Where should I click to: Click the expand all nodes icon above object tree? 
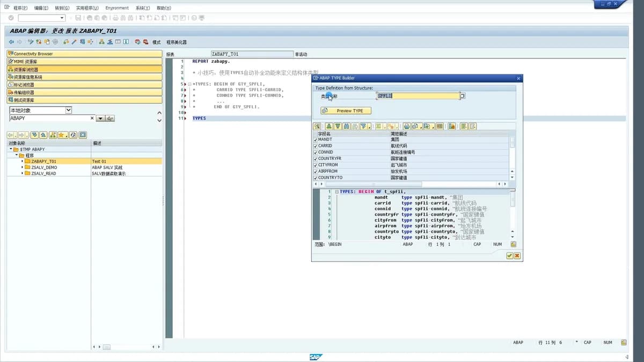(34, 135)
